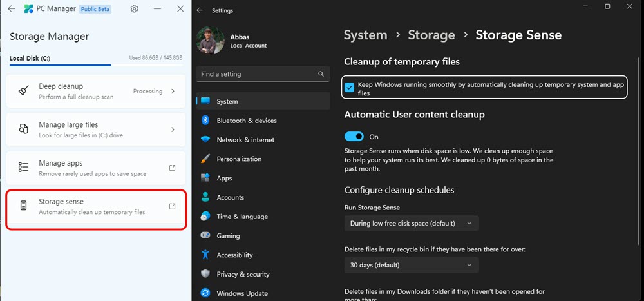Click the PC Manager back arrow
This screenshot has width=644, height=301.
point(12,8)
